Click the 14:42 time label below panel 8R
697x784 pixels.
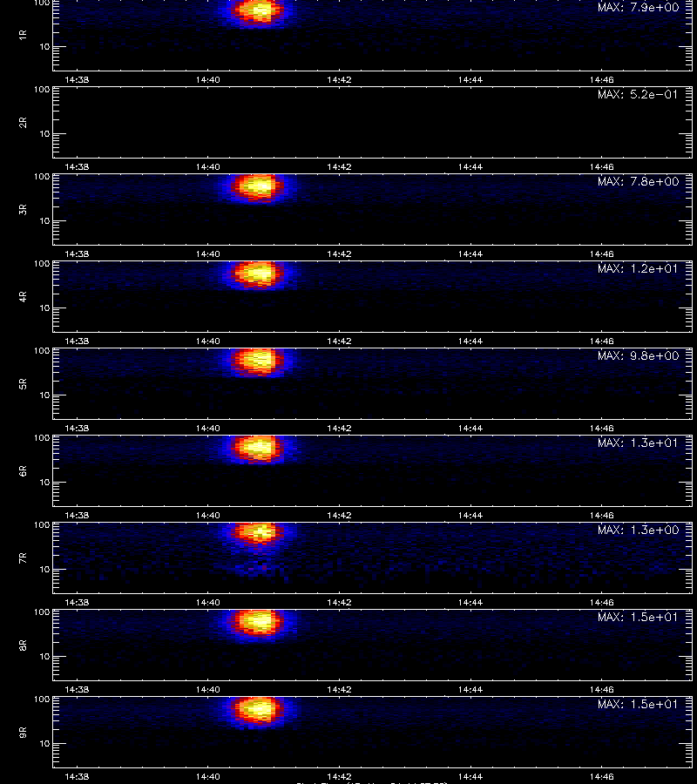pyautogui.click(x=340, y=689)
